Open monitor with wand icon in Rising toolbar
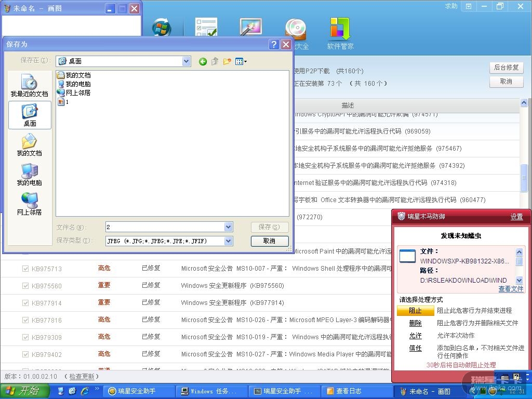The width and height of the screenshot is (532, 399). (250, 27)
